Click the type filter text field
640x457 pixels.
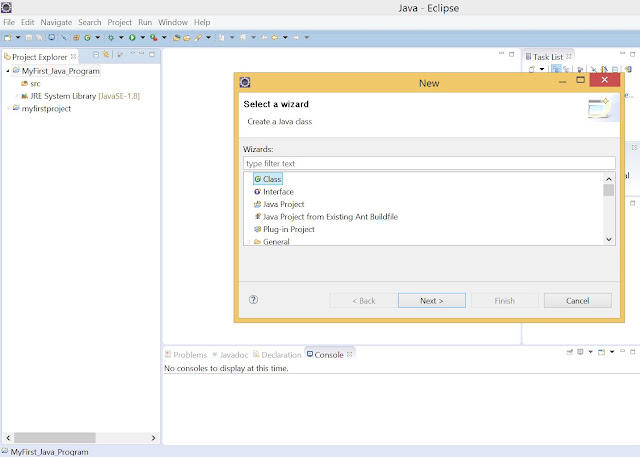429,163
